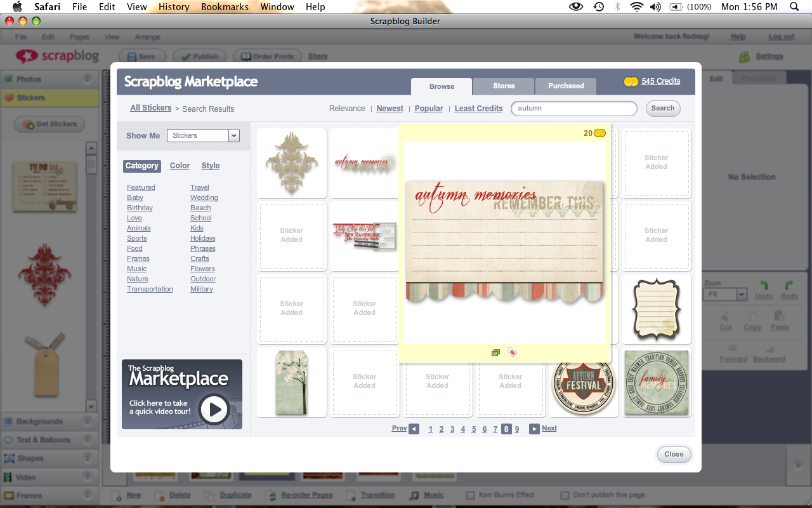The image size is (812, 508).
Task: Open the 545 Credits link
Action: tap(660, 81)
